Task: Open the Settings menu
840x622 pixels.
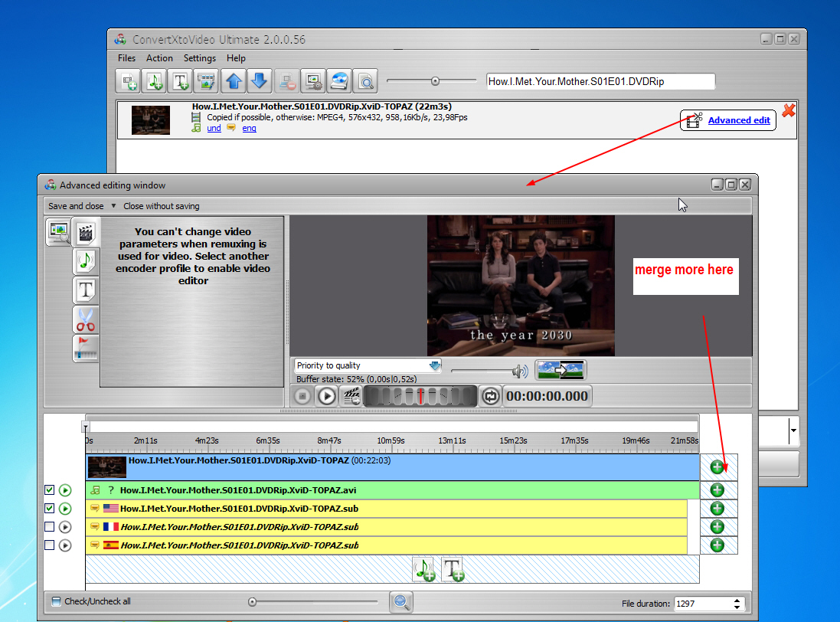Action: pos(199,58)
